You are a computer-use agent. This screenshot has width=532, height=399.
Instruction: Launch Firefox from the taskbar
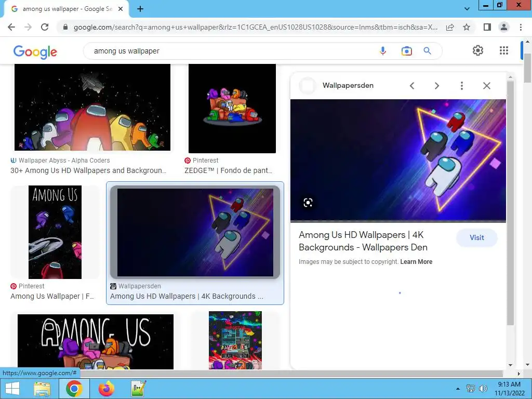click(106, 389)
